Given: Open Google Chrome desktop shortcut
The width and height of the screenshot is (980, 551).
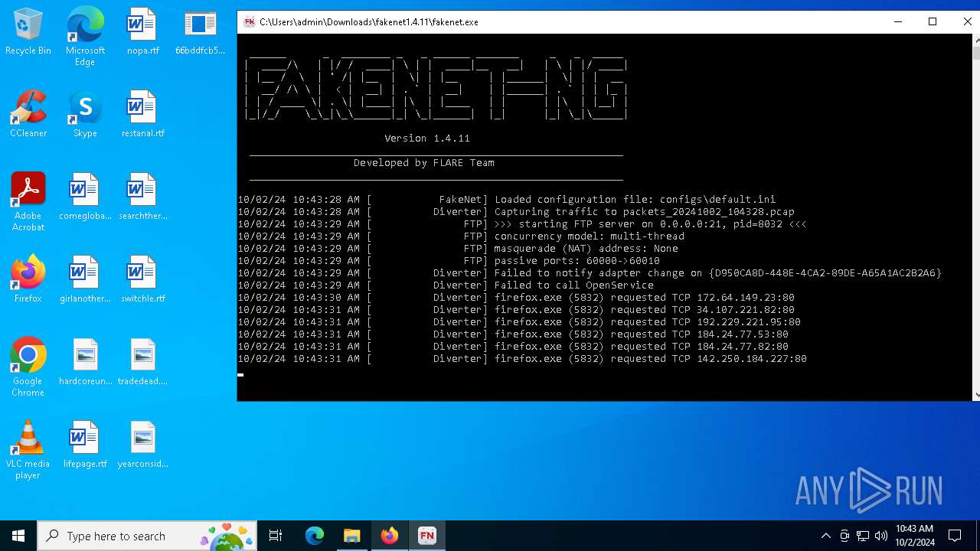Looking at the screenshot, I should (x=28, y=367).
